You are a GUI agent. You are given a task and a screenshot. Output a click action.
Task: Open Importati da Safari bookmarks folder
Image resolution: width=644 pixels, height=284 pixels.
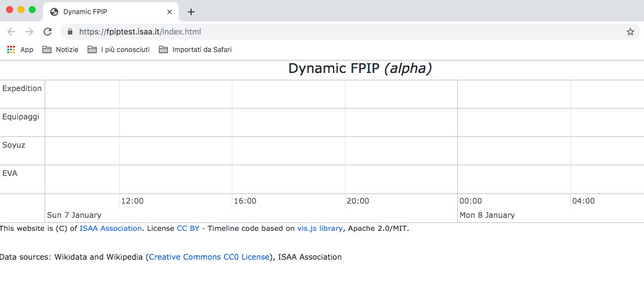195,50
